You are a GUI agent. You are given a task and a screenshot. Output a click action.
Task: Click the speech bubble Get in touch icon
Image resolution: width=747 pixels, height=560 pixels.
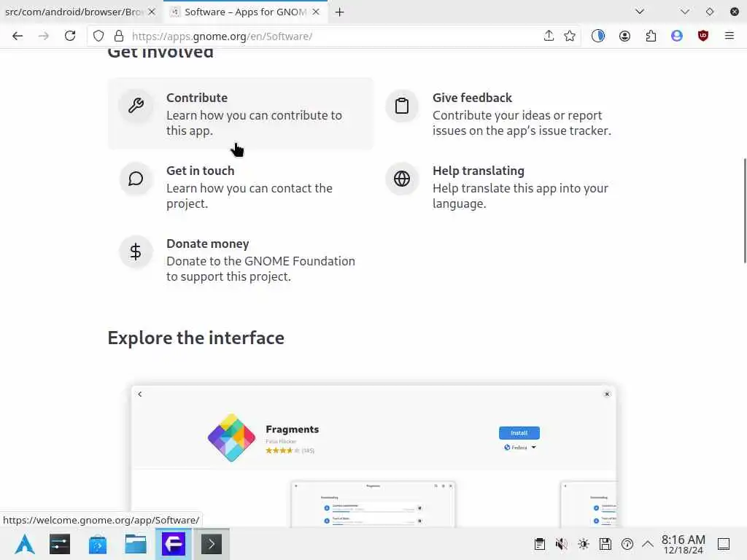(x=136, y=179)
